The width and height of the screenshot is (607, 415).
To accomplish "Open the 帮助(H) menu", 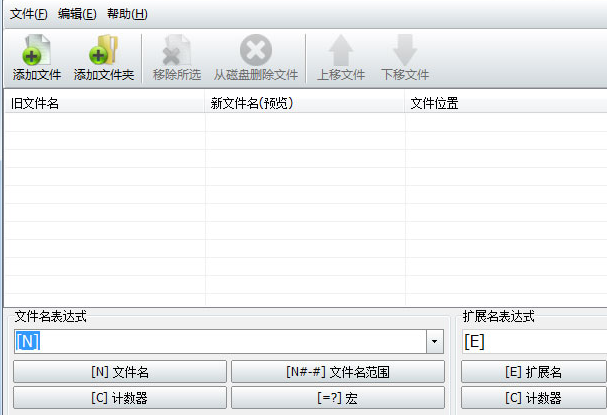I will click(x=127, y=14).
